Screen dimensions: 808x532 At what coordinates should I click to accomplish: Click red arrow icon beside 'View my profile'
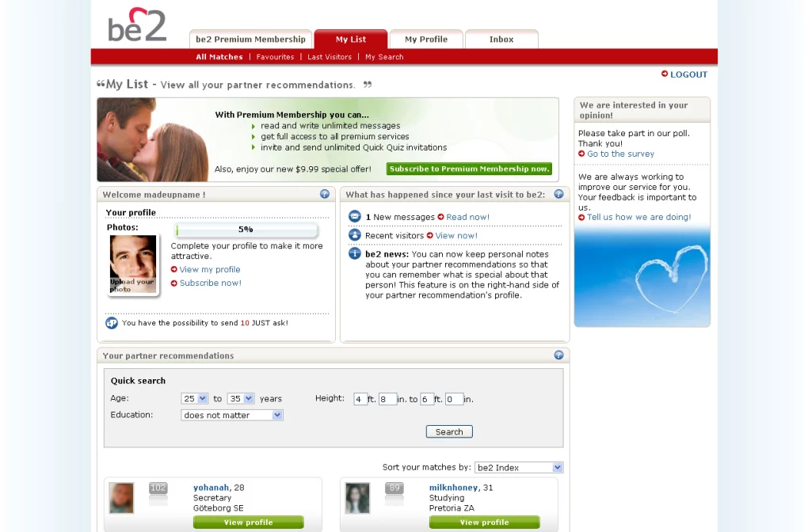(x=173, y=269)
